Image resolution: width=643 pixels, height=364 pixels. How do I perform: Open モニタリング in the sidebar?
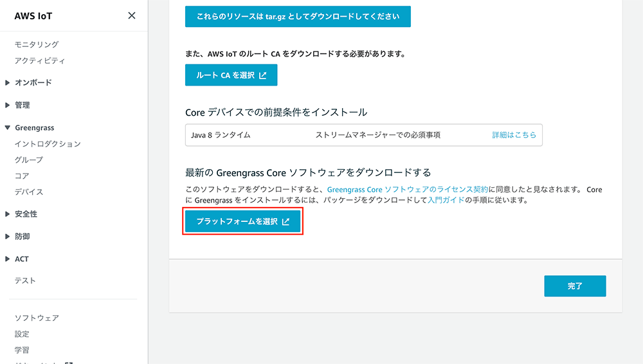click(x=37, y=44)
